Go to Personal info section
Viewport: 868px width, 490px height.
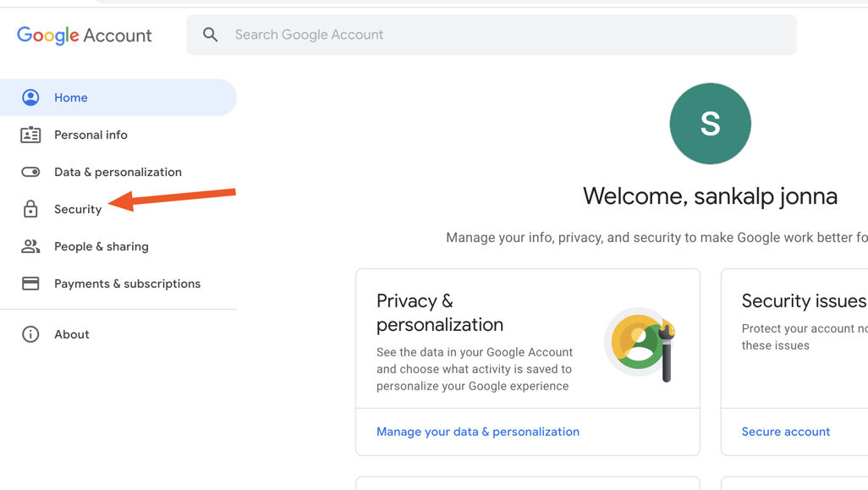click(x=91, y=135)
